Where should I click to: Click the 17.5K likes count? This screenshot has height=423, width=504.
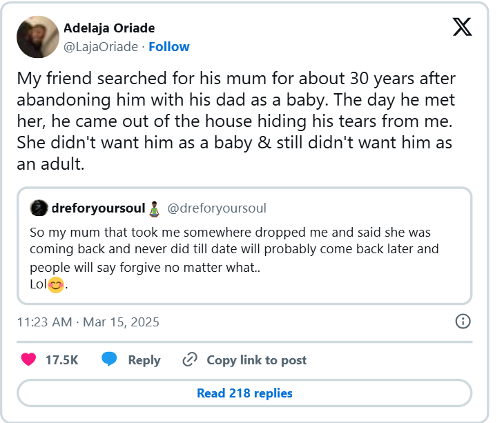click(x=62, y=360)
